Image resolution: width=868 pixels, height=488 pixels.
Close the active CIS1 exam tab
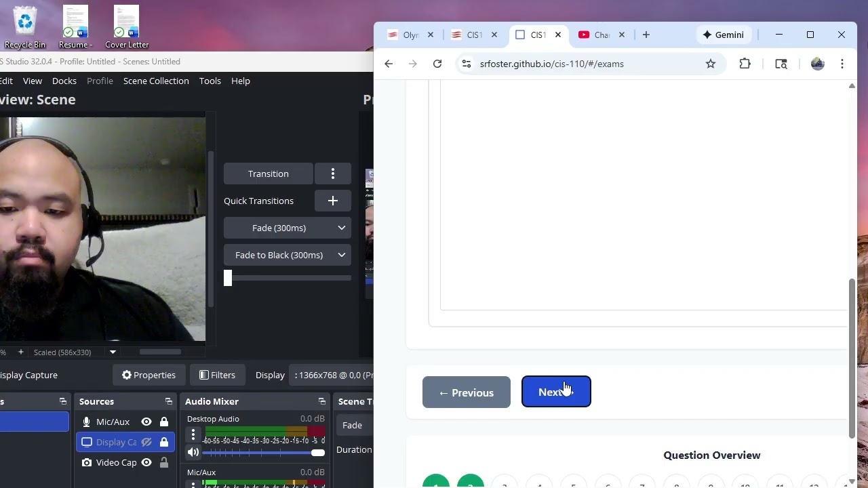558,35
